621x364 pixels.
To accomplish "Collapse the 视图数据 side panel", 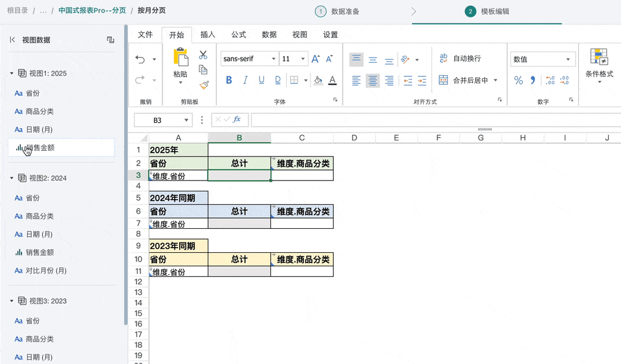I will [x=12, y=39].
